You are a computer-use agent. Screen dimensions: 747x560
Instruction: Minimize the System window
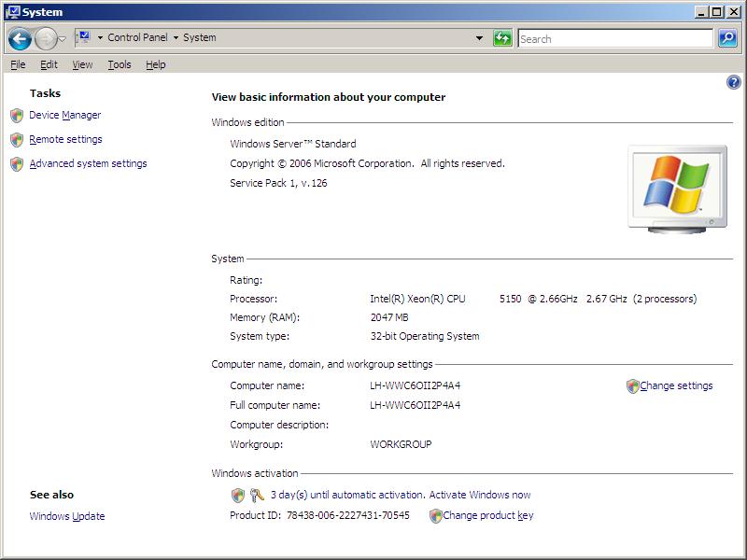tap(700, 12)
